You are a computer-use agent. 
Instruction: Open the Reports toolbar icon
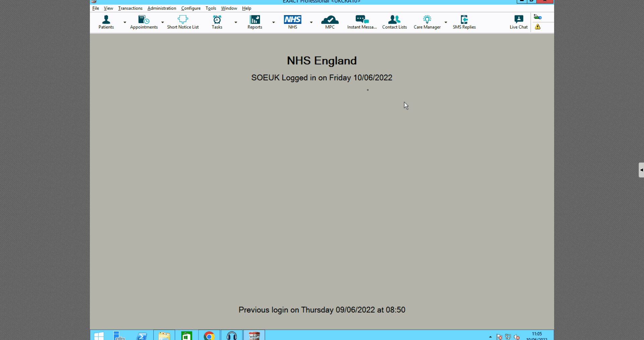(x=255, y=22)
